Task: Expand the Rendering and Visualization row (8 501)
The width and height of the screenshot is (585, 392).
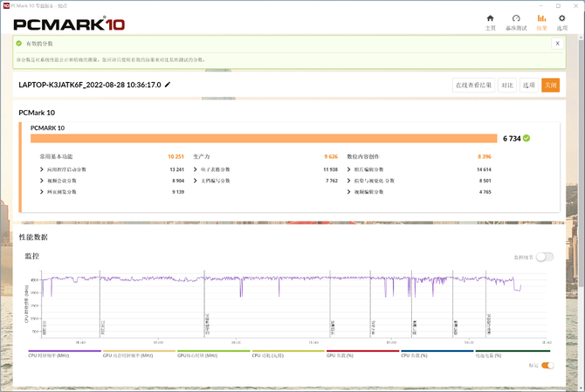Action: click(419, 181)
